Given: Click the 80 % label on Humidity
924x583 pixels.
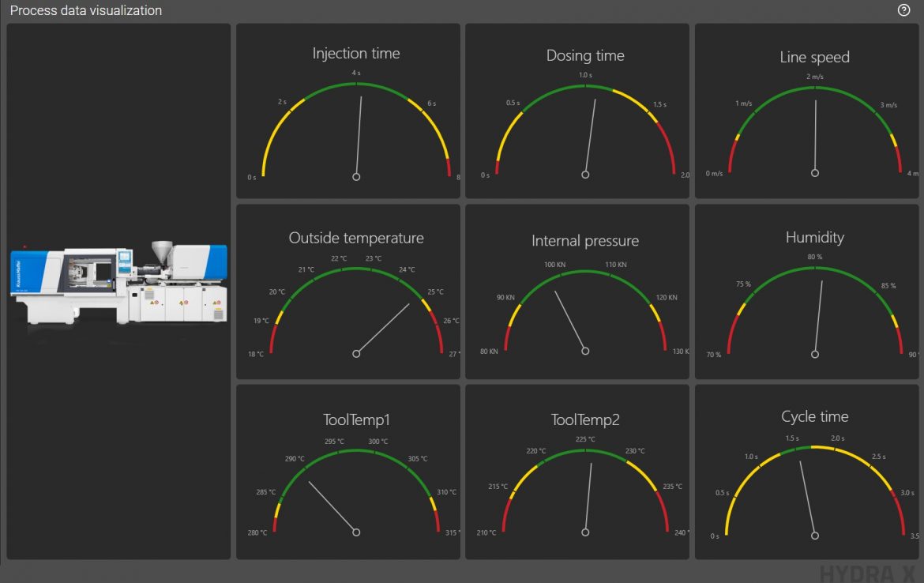Looking at the screenshot, I should pos(815,257).
